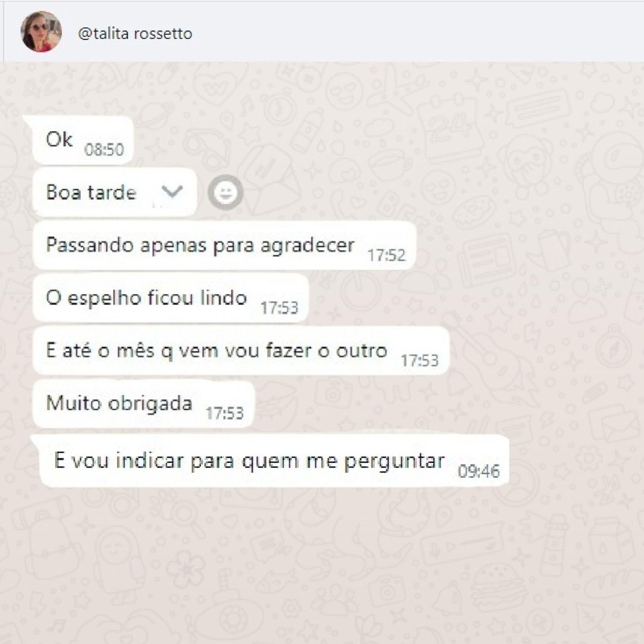
Task: Click empty chat background below messages
Action: pyautogui.click(x=322, y=563)
